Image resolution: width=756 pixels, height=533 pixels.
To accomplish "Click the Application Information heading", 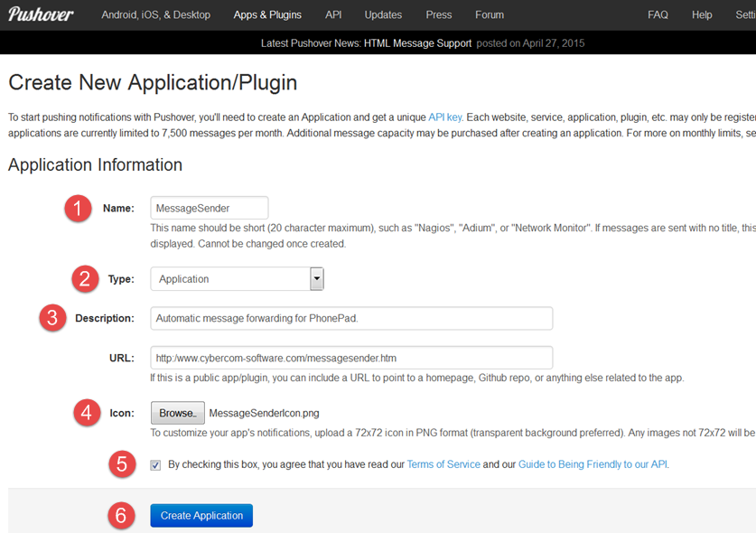I will [96, 165].
